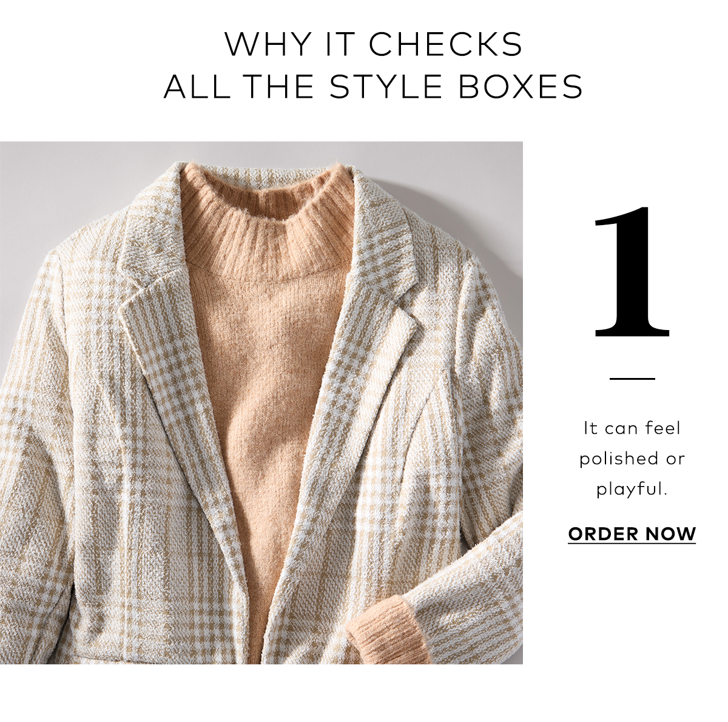728x722 pixels.
Task: Click the 'WHY IT CHECKS' headline line
Action: [373, 44]
